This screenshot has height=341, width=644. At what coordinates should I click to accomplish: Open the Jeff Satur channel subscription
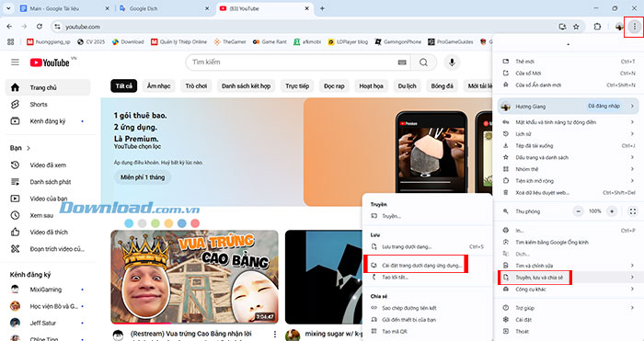click(48, 323)
